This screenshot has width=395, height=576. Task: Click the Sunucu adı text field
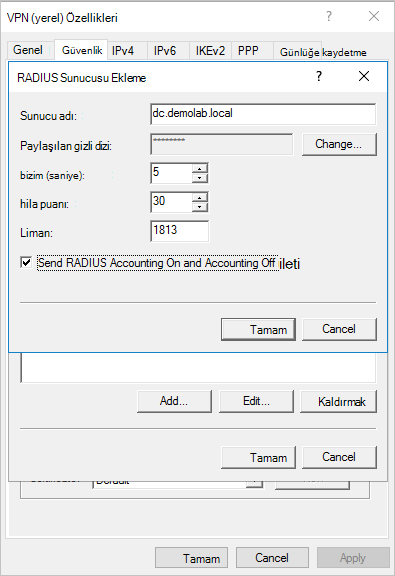tap(263, 114)
